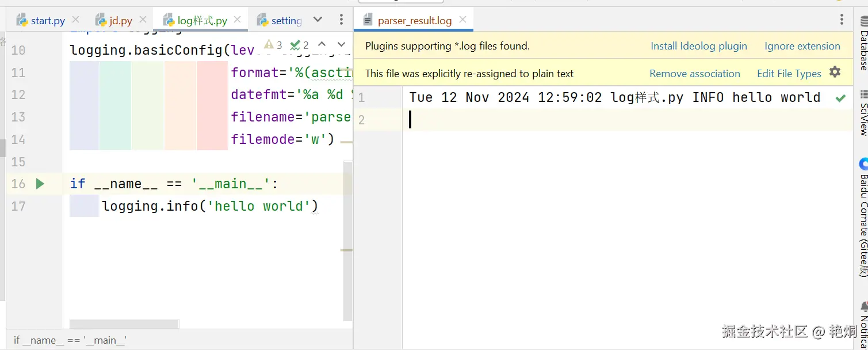The width and height of the screenshot is (868, 350).
Task: Click the datefmt argument line
Action: [291, 95]
